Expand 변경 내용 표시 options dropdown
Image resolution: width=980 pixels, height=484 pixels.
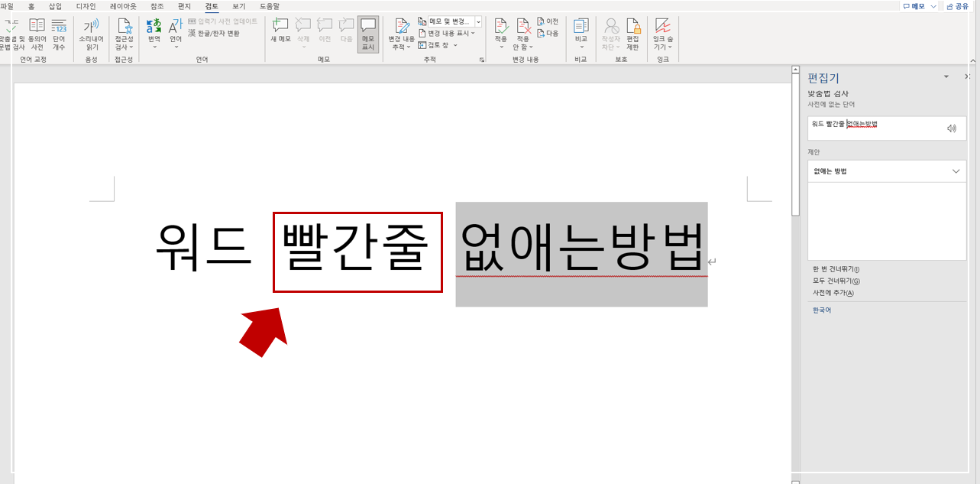(x=447, y=33)
